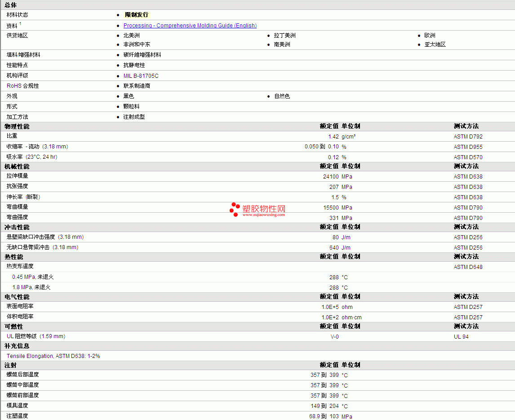Click the 拉丁美洲 availability region
515x420 pixels.
(x=285, y=36)
